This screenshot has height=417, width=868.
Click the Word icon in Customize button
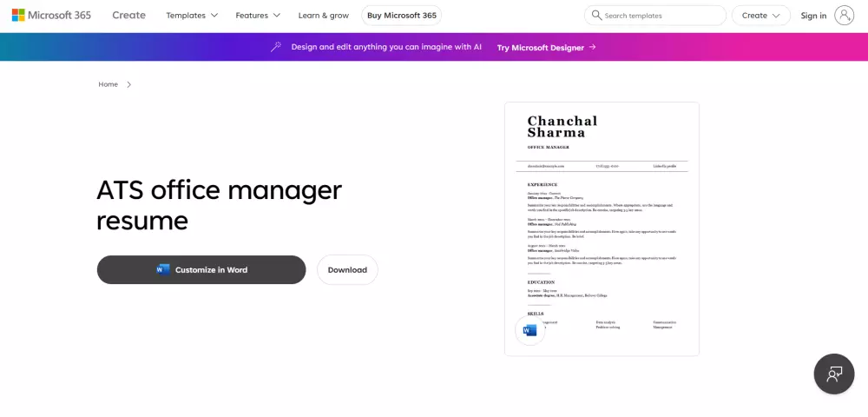coord(163,269)
